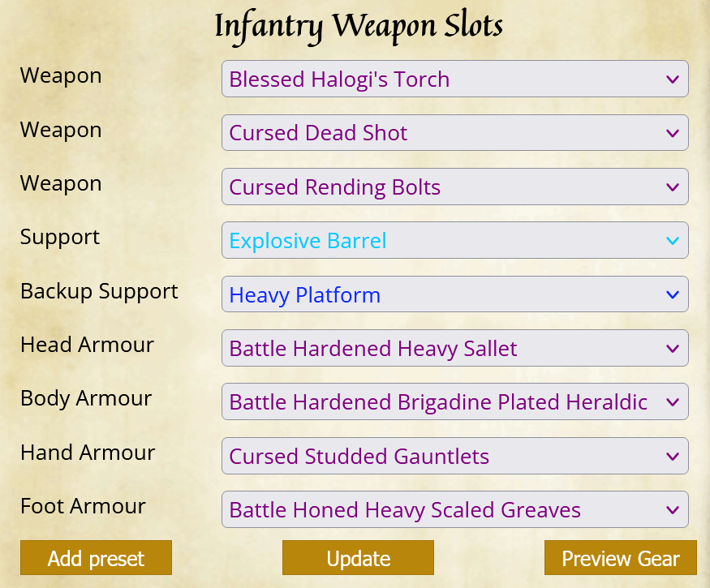Click the Update button
Screen dimensions: 710x588
tap(358, 558)
